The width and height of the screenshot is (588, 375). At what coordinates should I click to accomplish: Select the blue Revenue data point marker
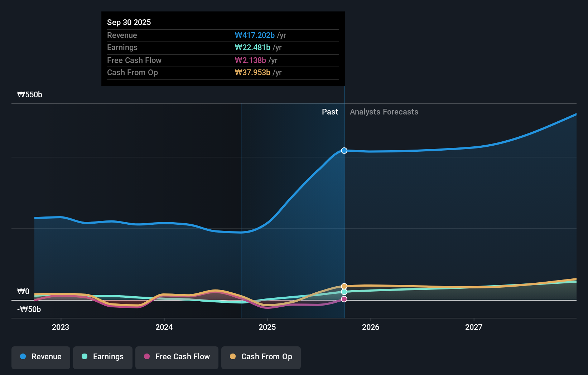pos(344,150)
